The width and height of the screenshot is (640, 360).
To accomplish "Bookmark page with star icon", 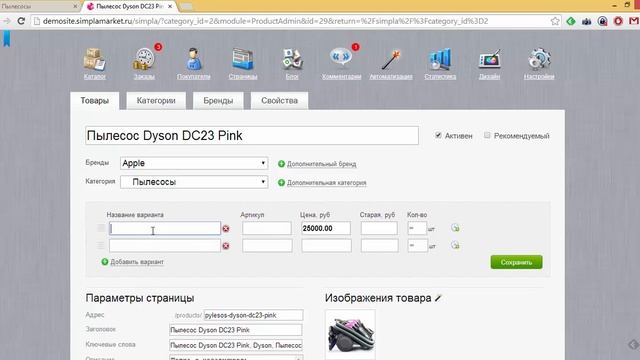I will [x=555, y=21].
